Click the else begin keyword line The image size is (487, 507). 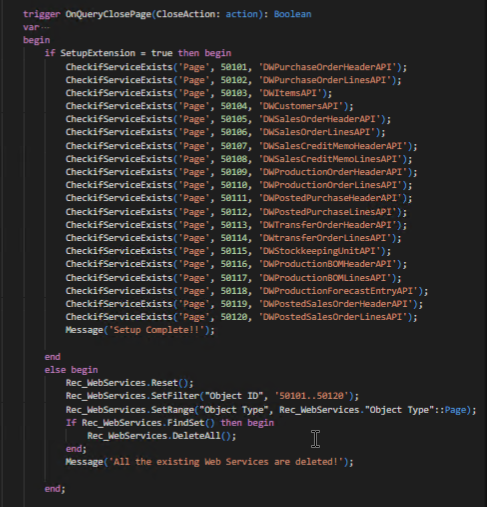pyautogui.click(x=71, y=370)
